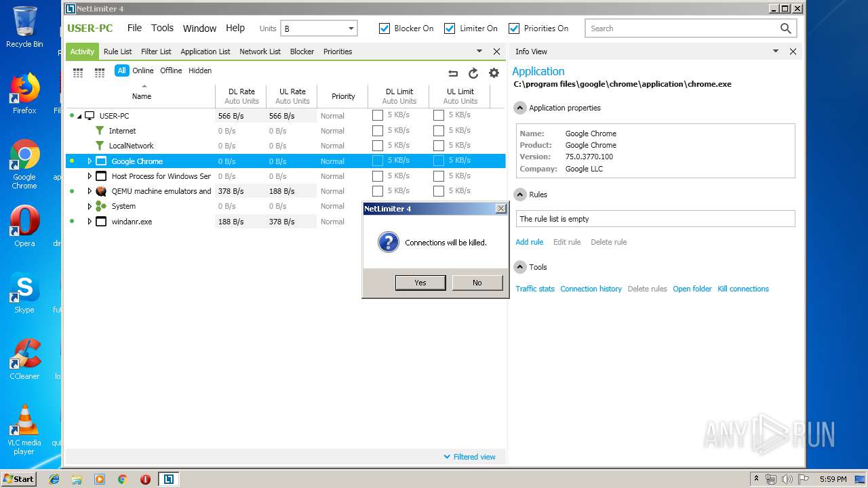Open the Info View dropdown arrow
The width and height of the screenshot is (868, 488).
776,52
